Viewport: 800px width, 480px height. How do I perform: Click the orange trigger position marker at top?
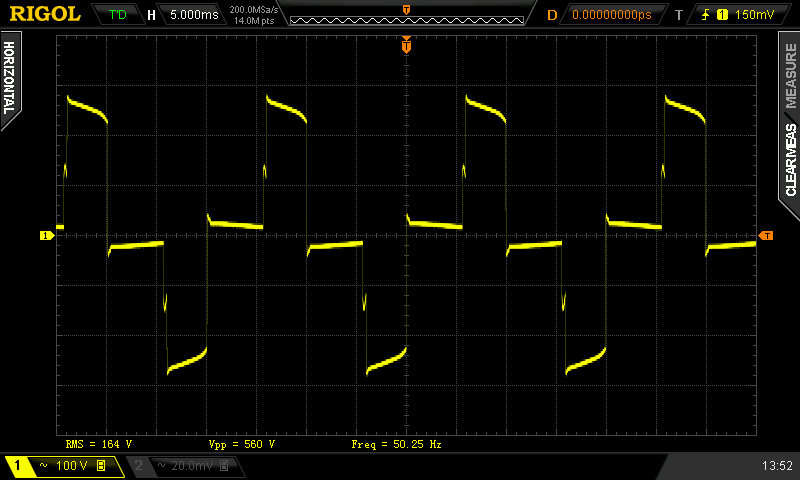406,45
